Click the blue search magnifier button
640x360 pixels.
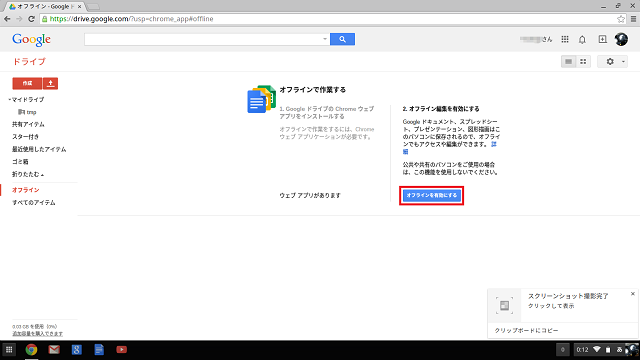(342, 39)
